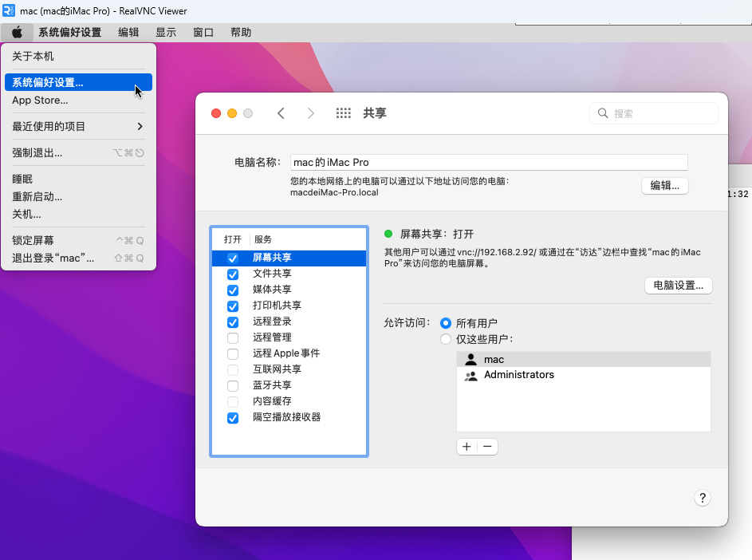The width and height of the screenshot is (752, 560).
Task: Open the 显示 menu
Action: (166, 32)
